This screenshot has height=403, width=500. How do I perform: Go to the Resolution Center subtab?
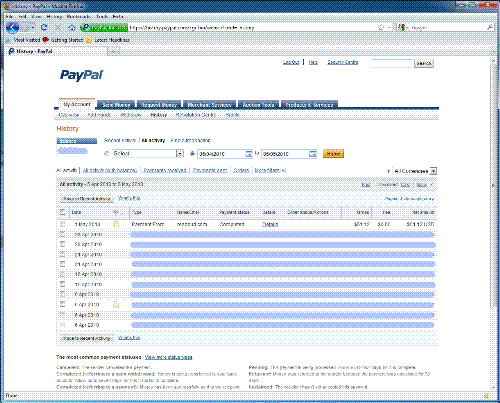coord(196,115)
